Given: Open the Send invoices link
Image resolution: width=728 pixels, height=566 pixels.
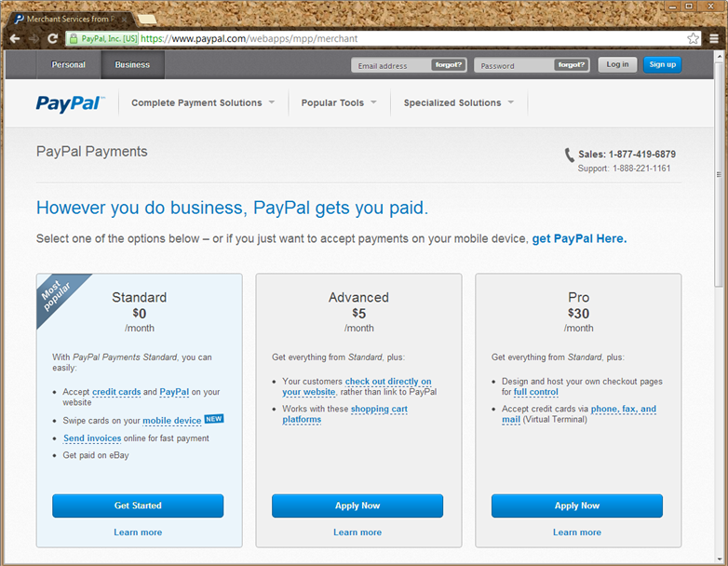Looking at the screenshot, I should 92,438.
